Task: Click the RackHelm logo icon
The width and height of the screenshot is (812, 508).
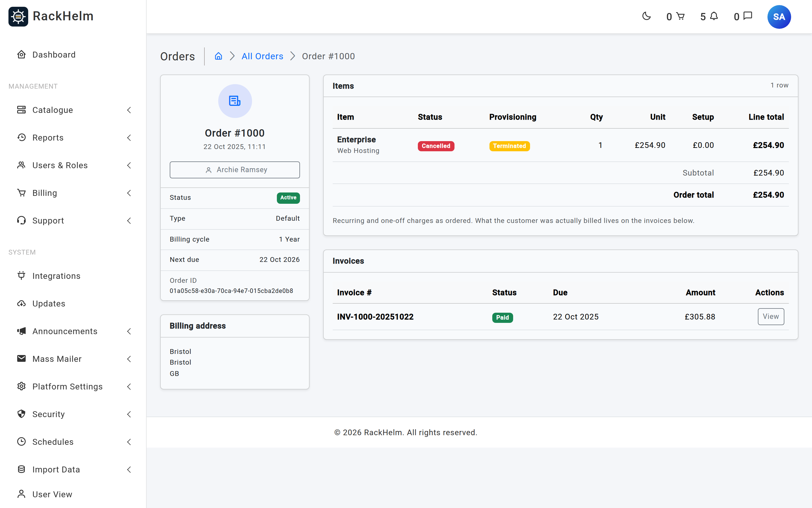Action: pyautogui.click(x=18, y=16)
